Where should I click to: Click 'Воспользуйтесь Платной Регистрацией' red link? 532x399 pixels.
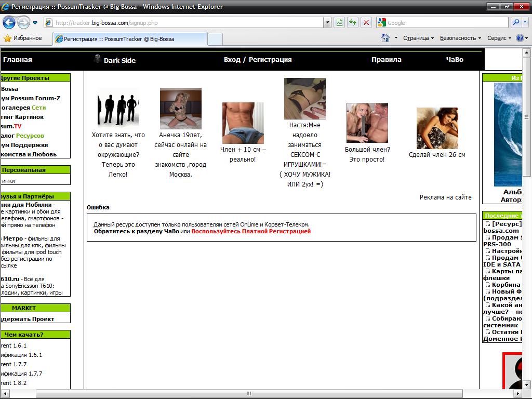click(x=251, y=231)
